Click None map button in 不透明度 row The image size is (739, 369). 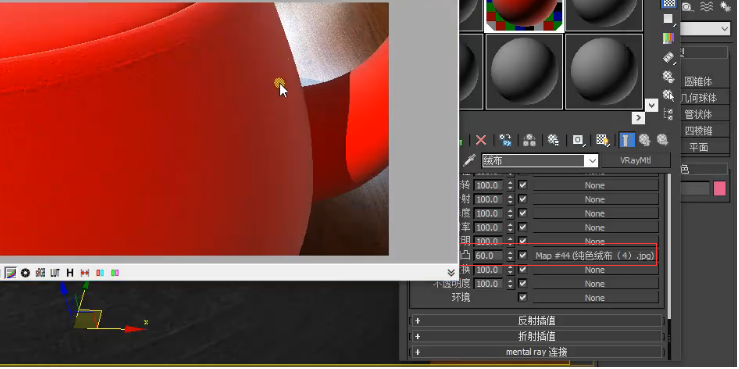click(595, 284)
